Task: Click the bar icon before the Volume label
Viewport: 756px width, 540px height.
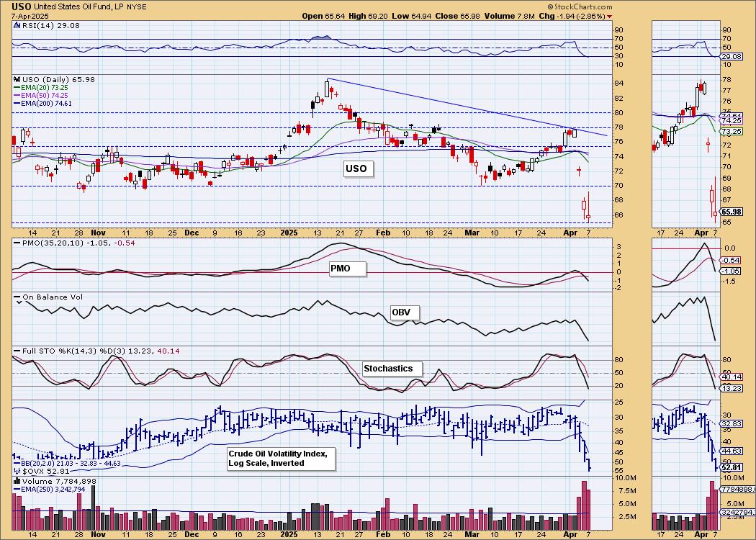Action: point(17,481)
